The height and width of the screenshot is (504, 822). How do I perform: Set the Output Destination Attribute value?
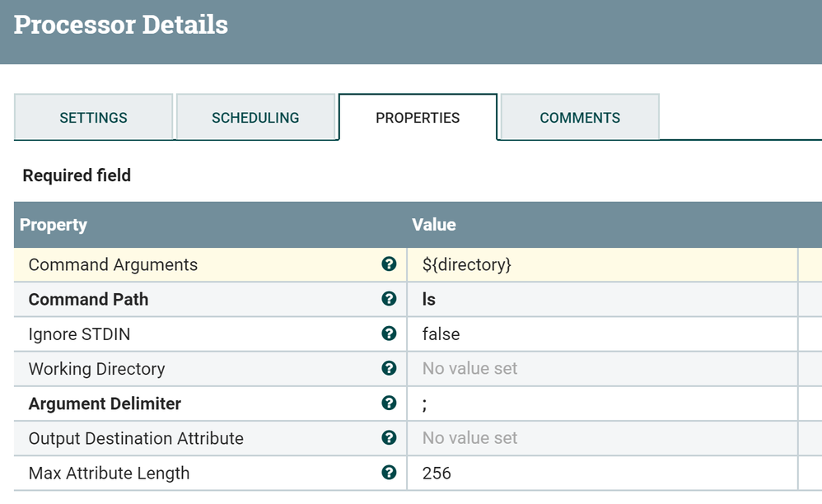tap(469, 438)
